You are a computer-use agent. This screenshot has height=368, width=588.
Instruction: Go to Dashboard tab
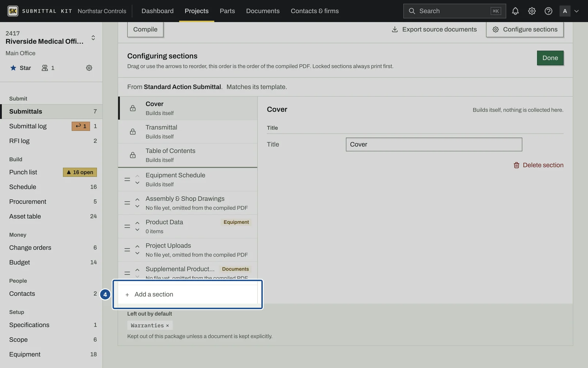point(157,11)
